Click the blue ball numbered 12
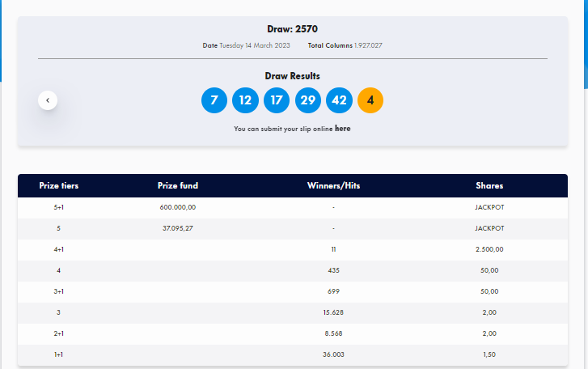The width and height of the screenshot is (588, 369). point(245,100)
